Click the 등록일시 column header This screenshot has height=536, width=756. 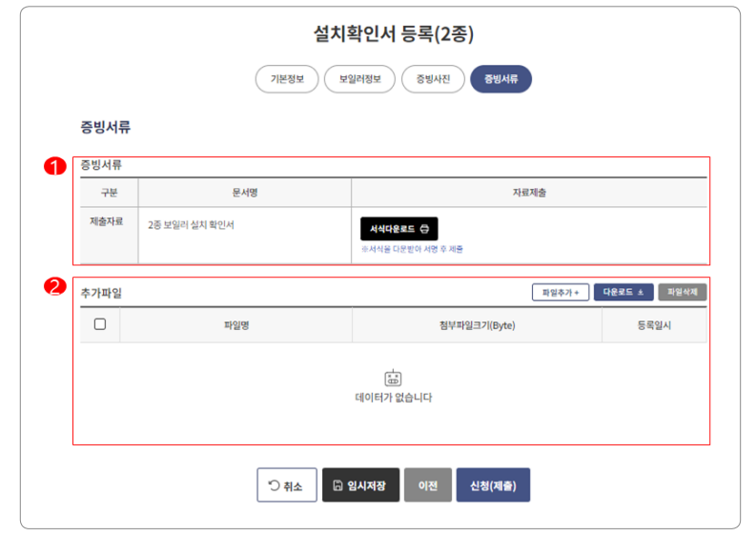(654, 325)
